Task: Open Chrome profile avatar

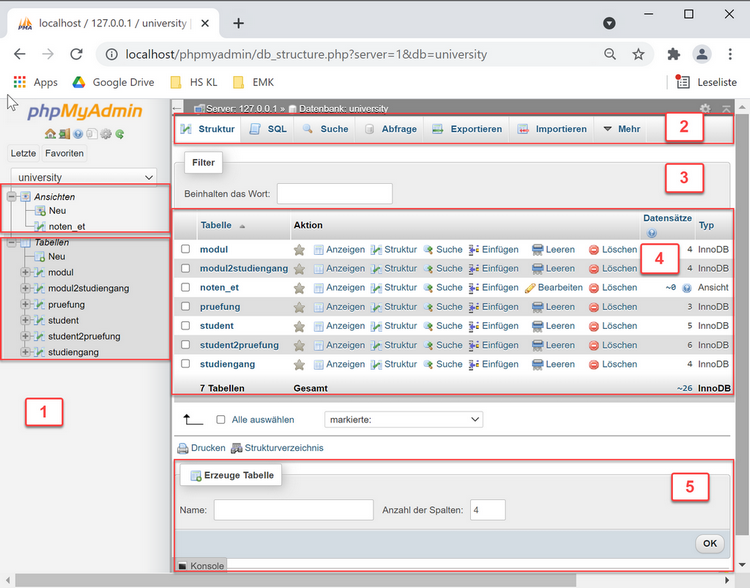Action: tap(702, 54)
